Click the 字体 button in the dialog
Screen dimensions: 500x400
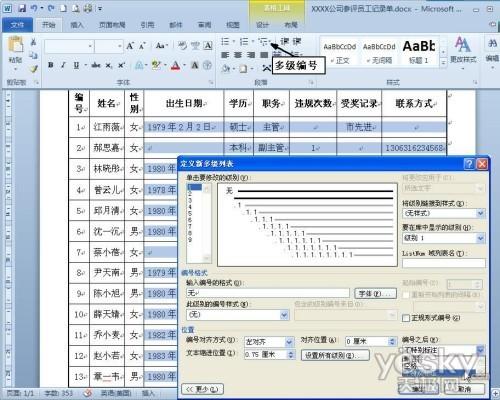coord(375,294)
